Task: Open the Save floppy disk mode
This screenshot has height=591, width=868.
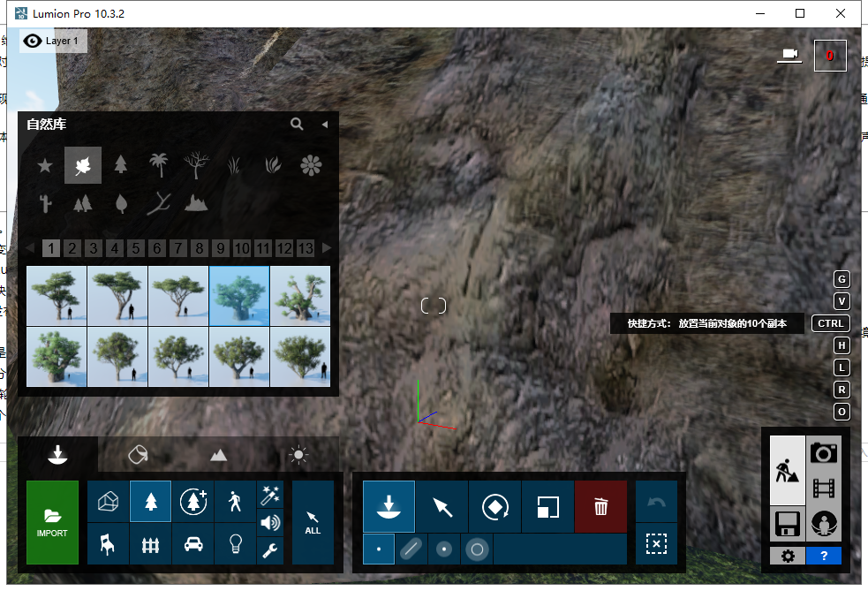Action: pyautogui.click(x=787, y=524)
